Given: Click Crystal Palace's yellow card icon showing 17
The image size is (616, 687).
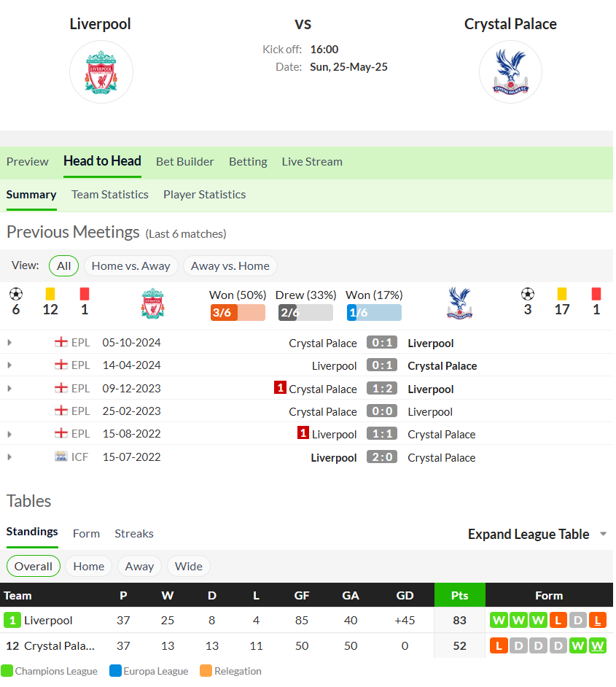Looking at the screenshot, I should 562,294.
